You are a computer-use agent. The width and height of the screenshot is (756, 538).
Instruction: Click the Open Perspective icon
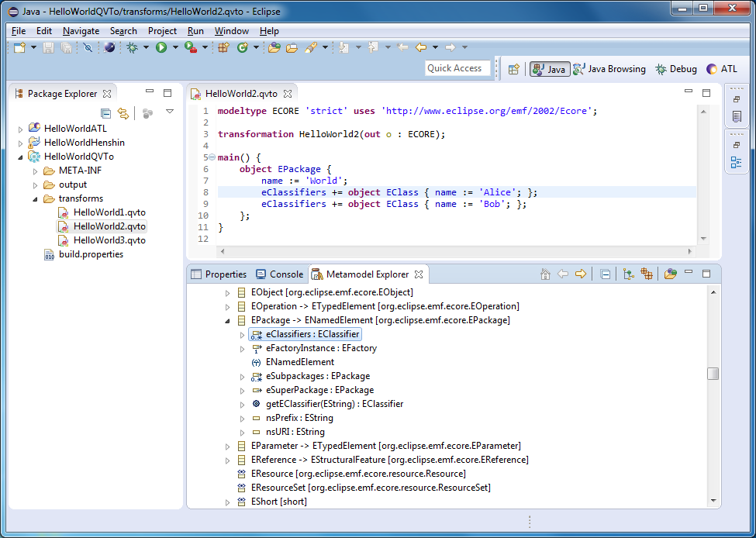(x=513, y=69)
